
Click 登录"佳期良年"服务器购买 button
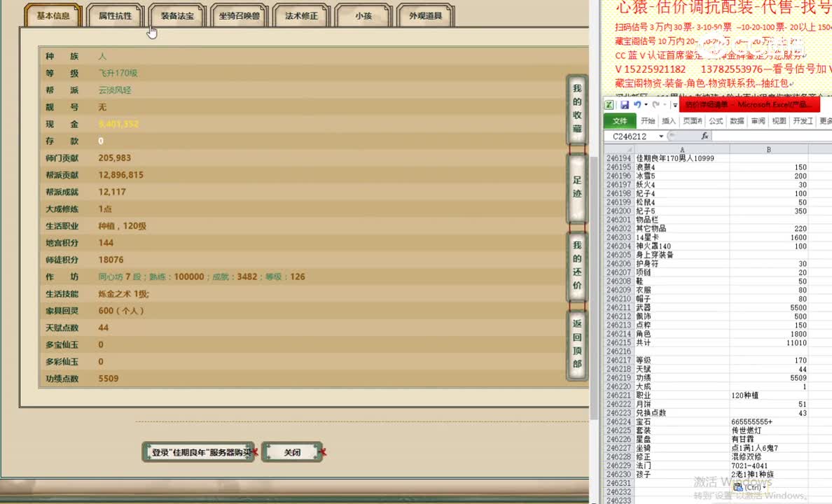pos(198,452)
